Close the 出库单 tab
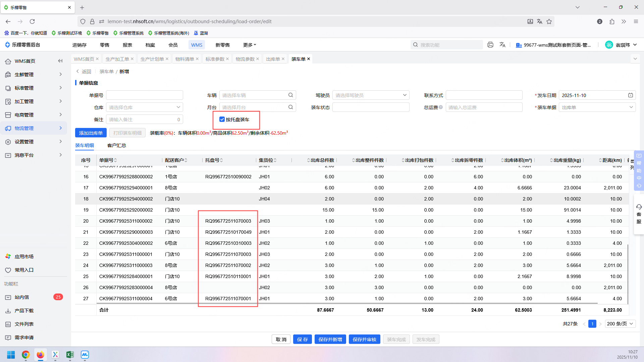This screenshot has width=644, height=362. click(283, 59)
